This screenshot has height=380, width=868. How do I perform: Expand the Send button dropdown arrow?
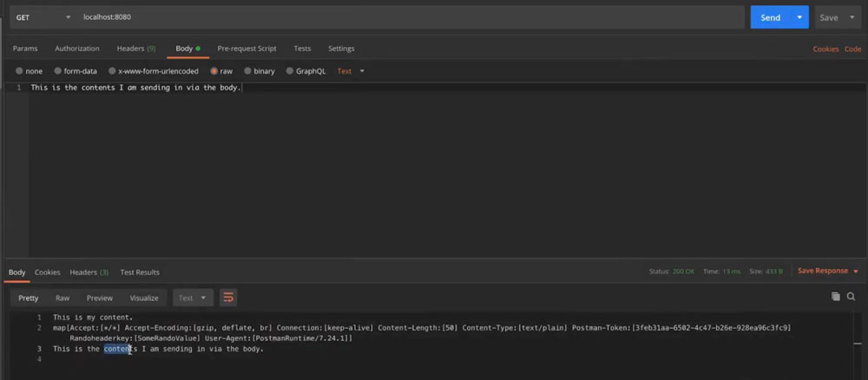pyautogui.click(x=799, y=17)
